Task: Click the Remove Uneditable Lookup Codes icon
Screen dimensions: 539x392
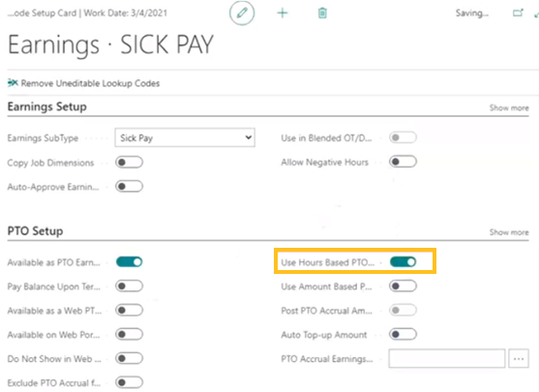Action: (x=13, y=83)
